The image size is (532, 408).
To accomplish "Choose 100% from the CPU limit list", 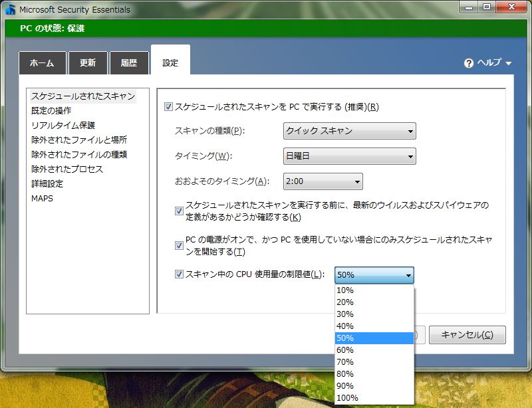I will tap(374, 398).
